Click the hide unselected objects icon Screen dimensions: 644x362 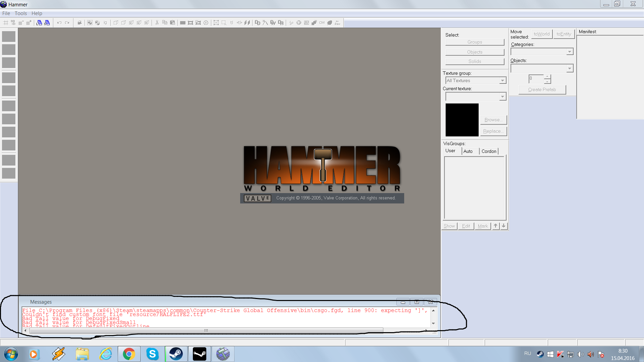(123, 23)
